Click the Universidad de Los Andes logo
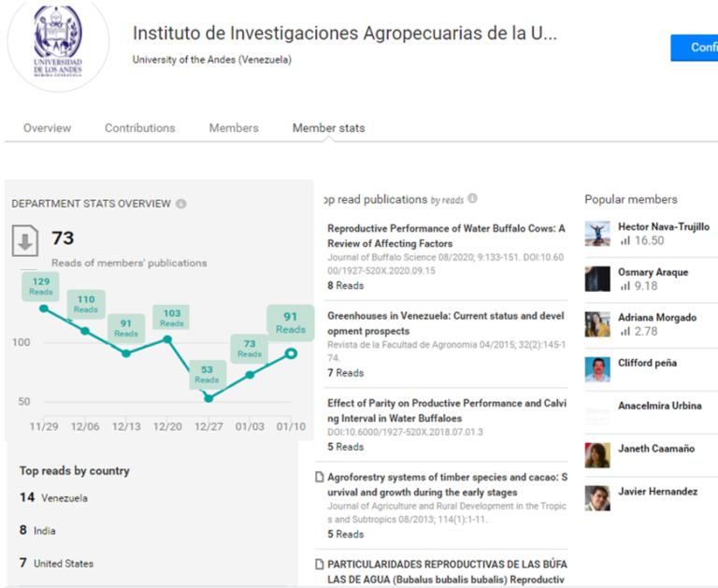Image resolution: width=718 pixels, height=588 pixels. click(58, 43)
